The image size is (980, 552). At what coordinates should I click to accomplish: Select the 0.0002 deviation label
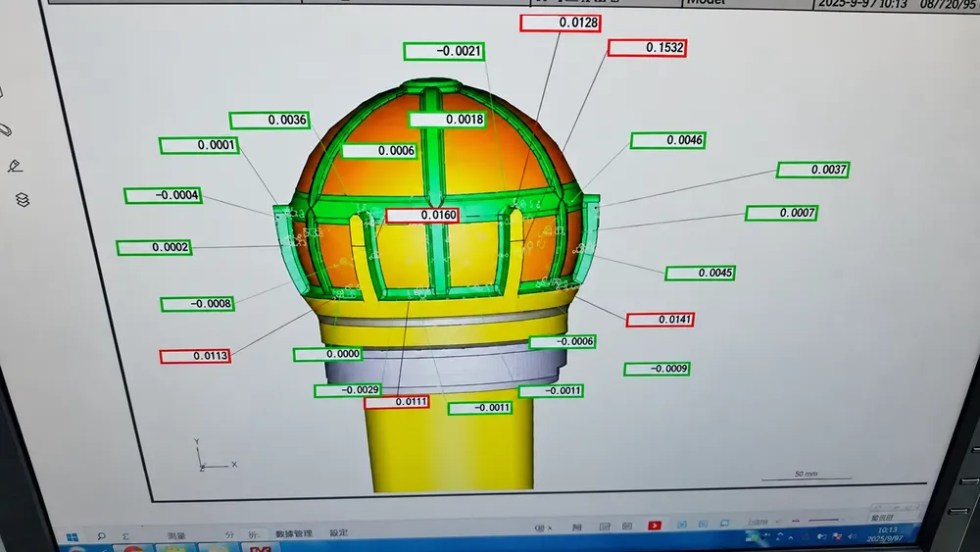(155, 247)
